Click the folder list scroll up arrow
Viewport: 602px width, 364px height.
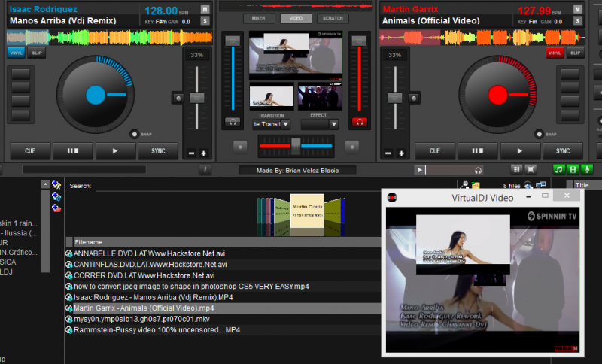[45, 184]
